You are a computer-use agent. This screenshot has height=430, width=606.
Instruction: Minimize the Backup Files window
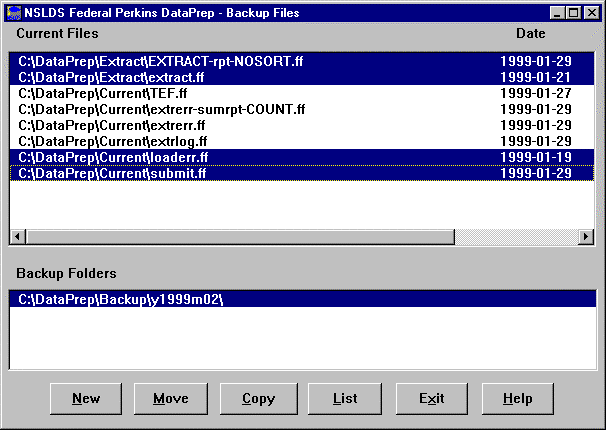tap(557, 13)
